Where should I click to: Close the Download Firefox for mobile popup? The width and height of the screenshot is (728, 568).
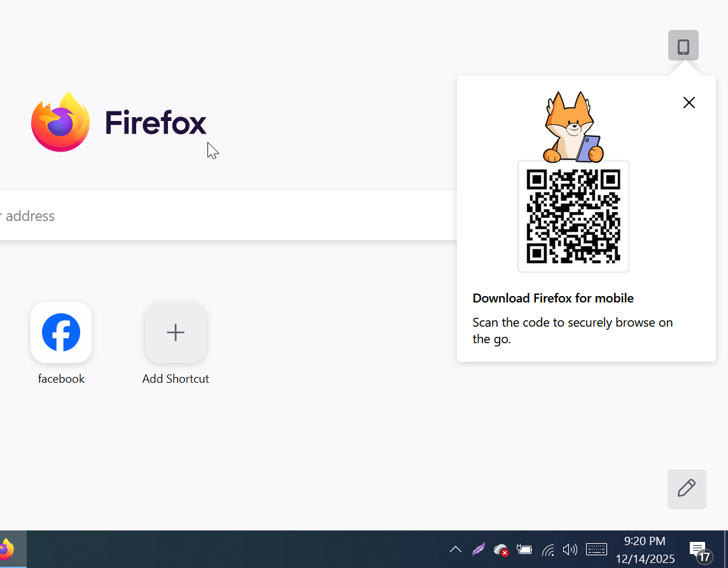click(x=689, y=103)
